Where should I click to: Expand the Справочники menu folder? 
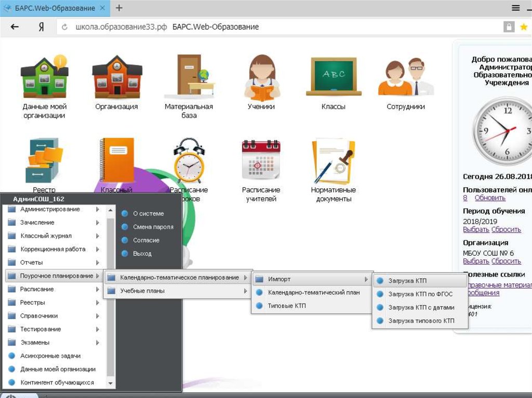[39, 316]
